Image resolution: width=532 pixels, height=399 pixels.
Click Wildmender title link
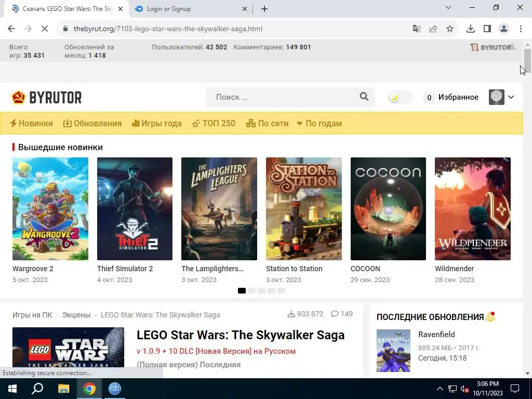454,269
